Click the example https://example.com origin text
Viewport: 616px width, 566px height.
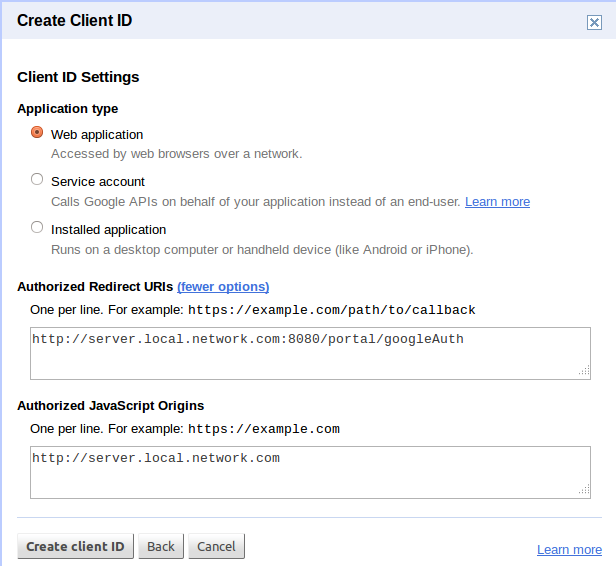[264, 429]
